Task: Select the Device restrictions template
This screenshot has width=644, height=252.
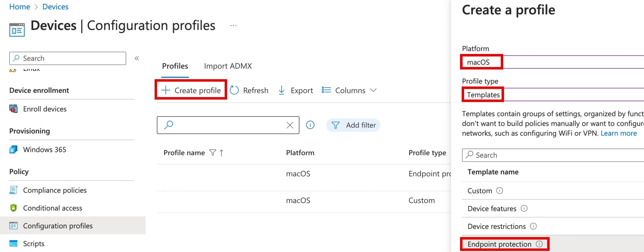Action: 497,226
